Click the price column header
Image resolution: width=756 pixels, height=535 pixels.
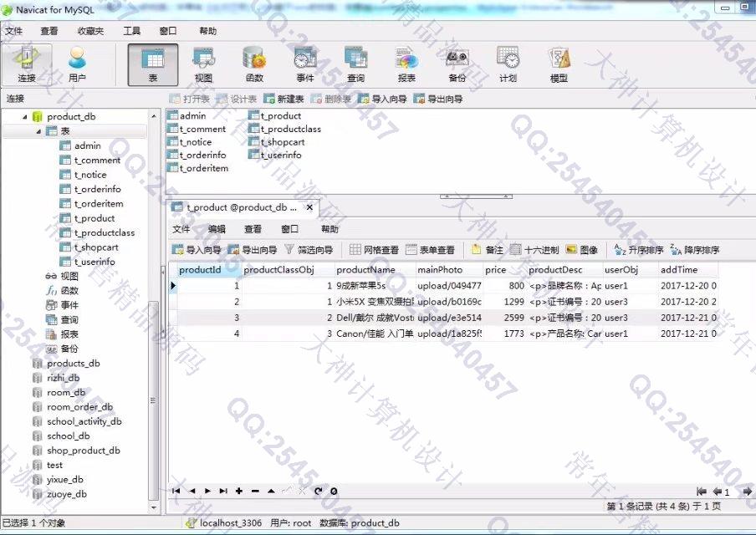click(x=505, y=270)
